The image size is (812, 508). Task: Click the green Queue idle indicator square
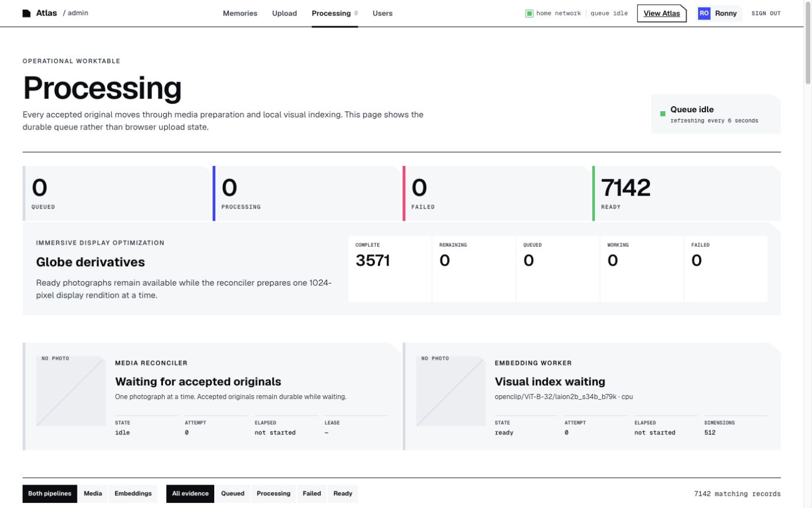663,114
